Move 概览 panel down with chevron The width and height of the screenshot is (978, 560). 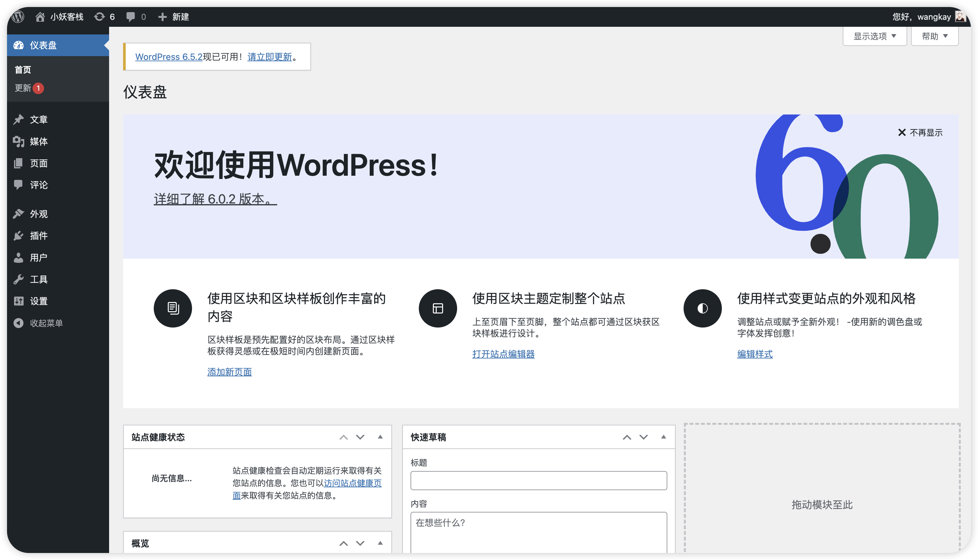click(x=360, y=543)
